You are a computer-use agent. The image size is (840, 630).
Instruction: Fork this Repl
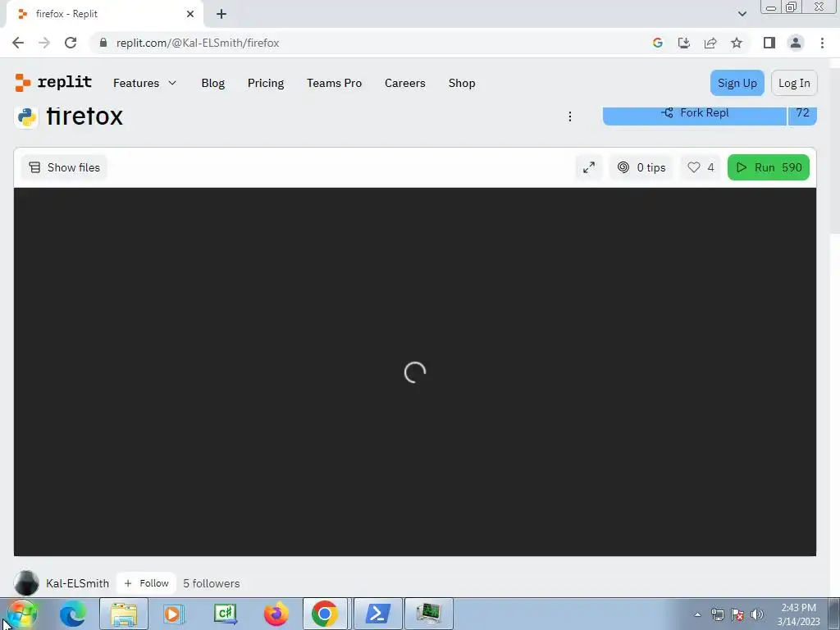pyautogui.click(x=694, y=113)
